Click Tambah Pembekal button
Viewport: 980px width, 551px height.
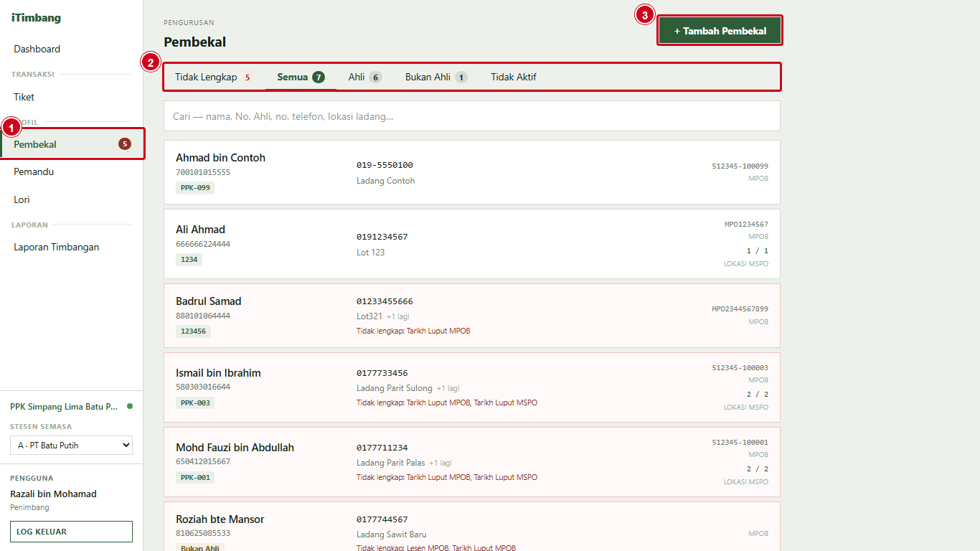(720, 31)
